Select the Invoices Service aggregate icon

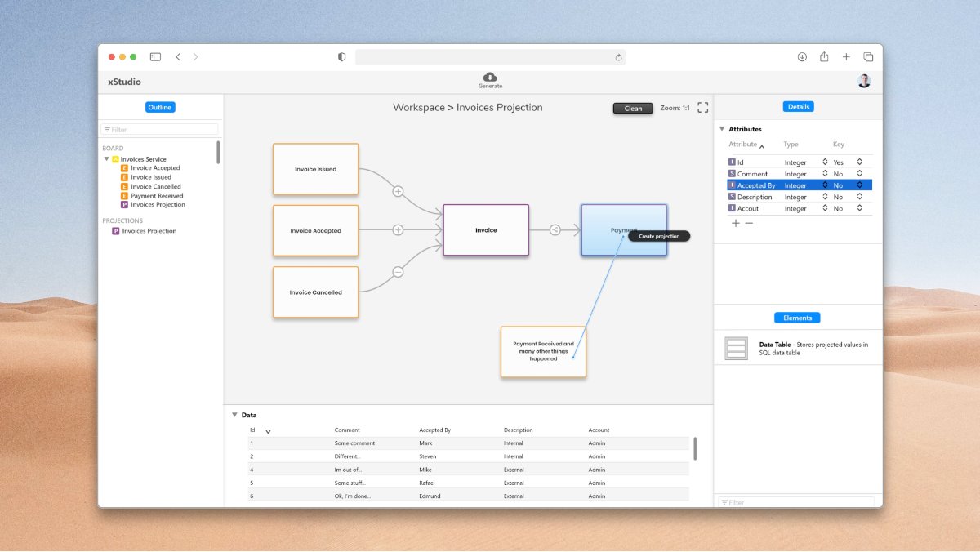pyautogui.click(x=115, y=158)
